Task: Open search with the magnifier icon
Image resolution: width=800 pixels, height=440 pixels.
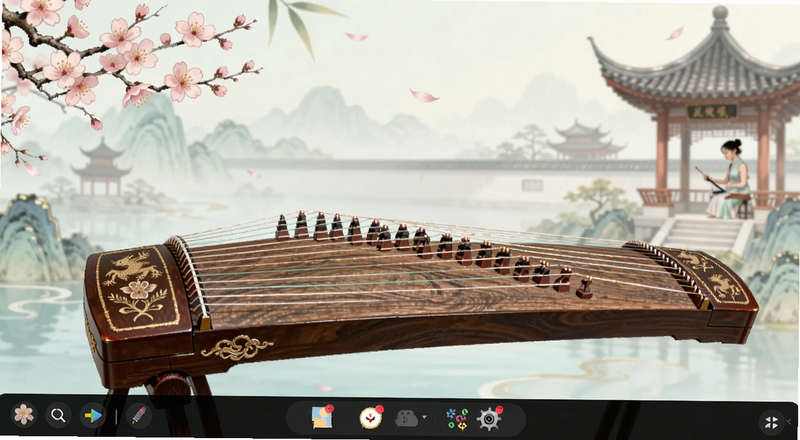Action: [x=58, y=415]
